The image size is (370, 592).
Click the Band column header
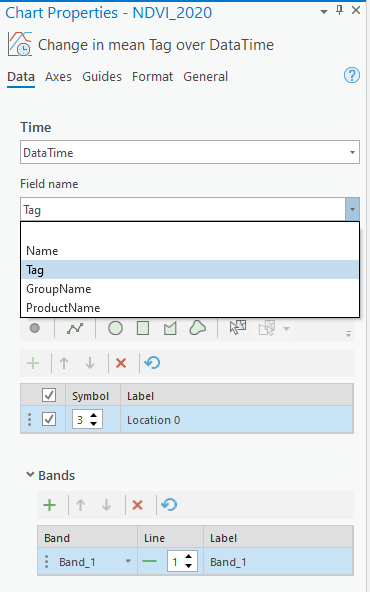tap(88, 538)
